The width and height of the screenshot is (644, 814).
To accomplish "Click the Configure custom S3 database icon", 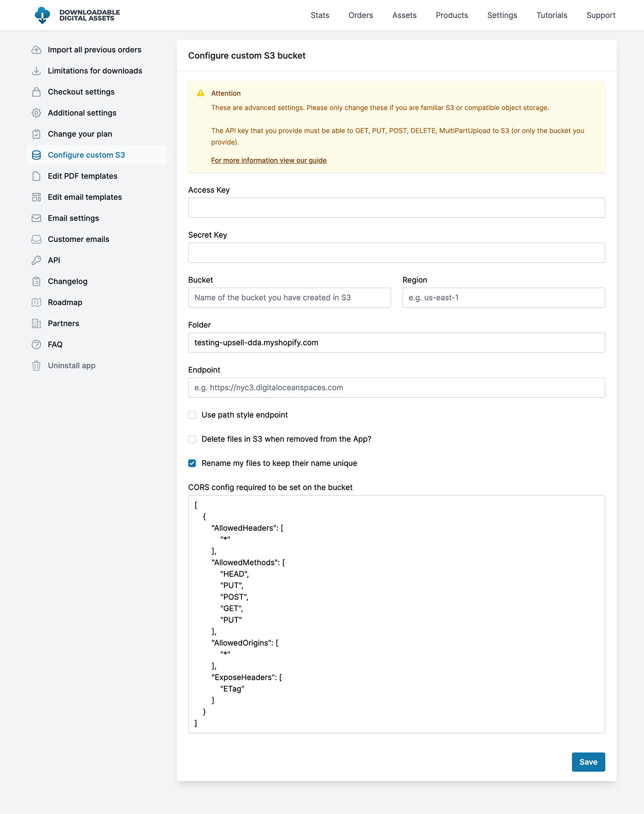I will (36, 155).
